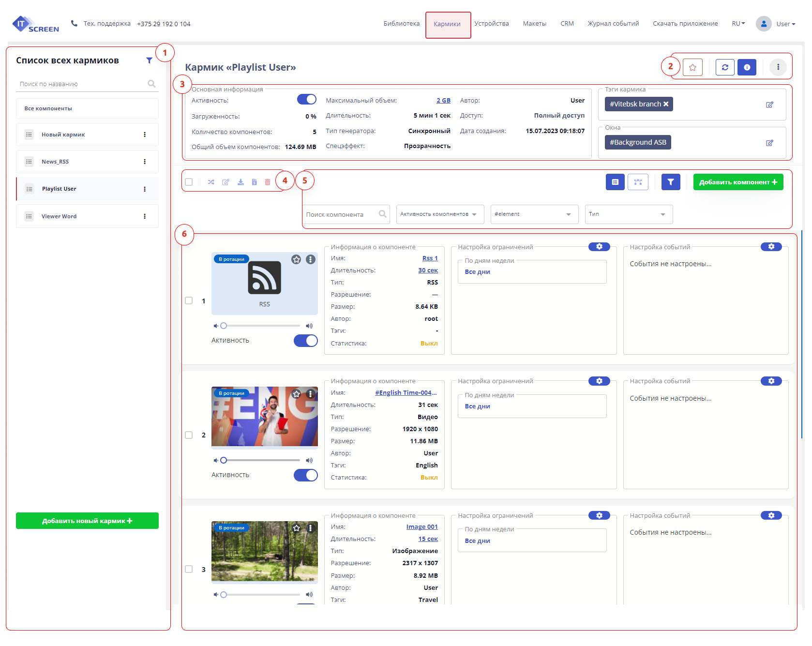Click the refresh playlist icon
The width and height of the screenshot is (812, 646).
coord(724,67)
